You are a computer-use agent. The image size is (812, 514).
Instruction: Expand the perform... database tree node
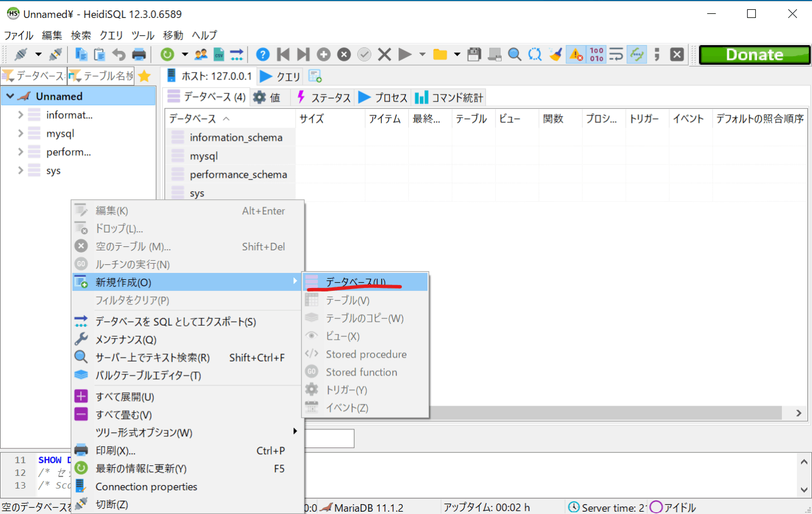pos(21,152)
